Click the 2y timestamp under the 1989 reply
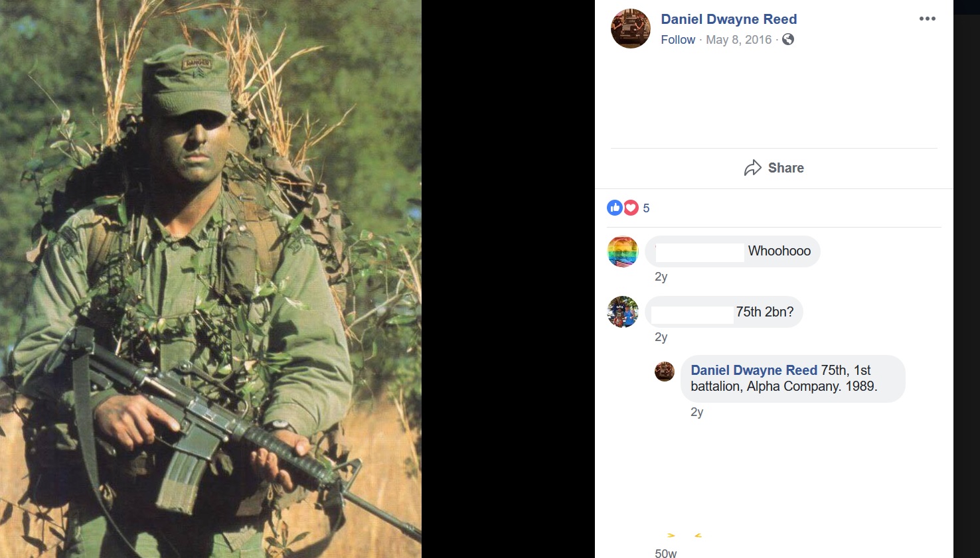Viewport: 980px width, 558px height. tap(696, 412)
